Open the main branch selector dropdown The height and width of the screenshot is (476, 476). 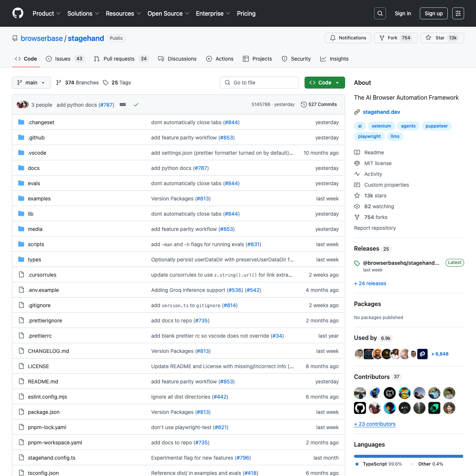pos(31,83)
